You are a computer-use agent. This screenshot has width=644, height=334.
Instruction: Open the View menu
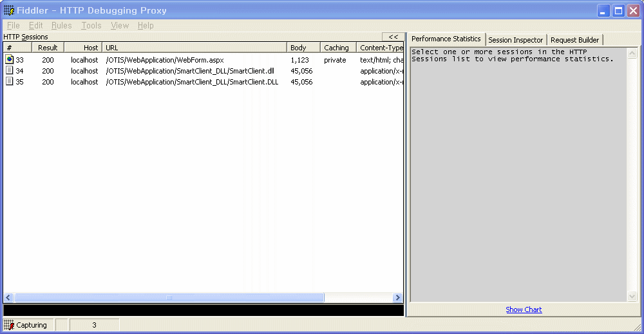coord(120,26)
